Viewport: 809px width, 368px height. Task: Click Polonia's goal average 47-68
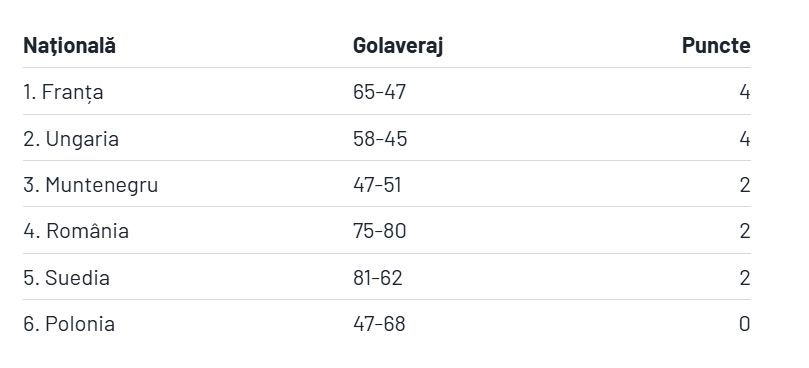[x=379, y=324]
